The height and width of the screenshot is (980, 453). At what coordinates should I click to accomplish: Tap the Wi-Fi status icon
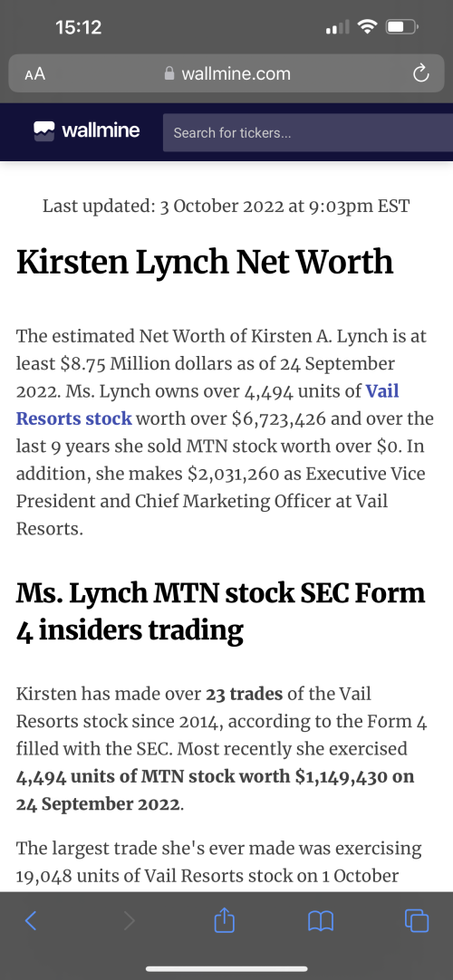[x=368, y=26]
